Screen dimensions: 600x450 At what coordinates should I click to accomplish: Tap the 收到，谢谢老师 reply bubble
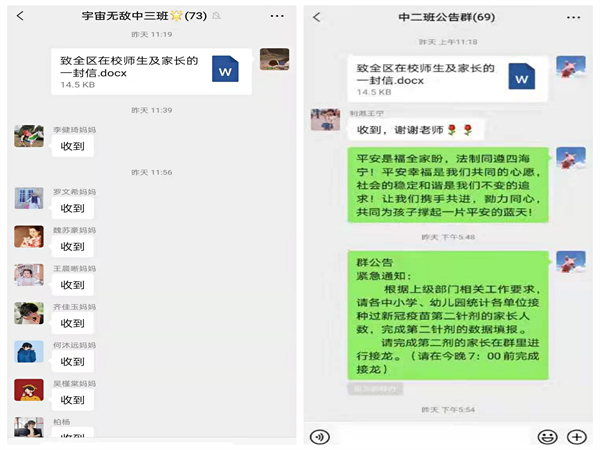[416, 130]
